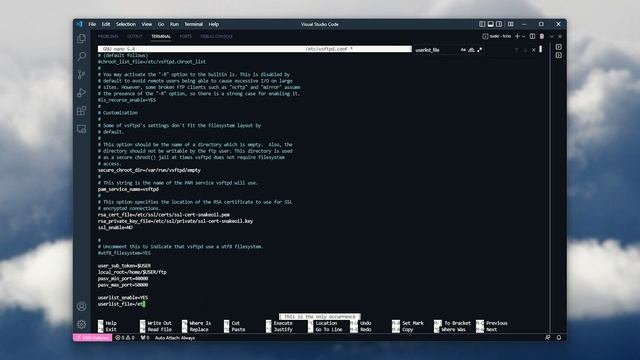Switch to the OUTPUT panel tab
The image size is (640, 360).
pos(134,36)
